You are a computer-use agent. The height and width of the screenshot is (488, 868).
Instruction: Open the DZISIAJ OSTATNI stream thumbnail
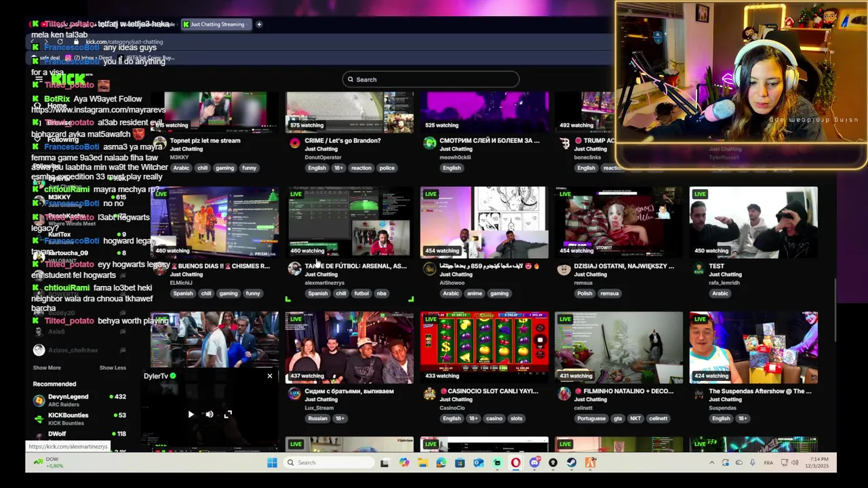(x=618, y=222)
